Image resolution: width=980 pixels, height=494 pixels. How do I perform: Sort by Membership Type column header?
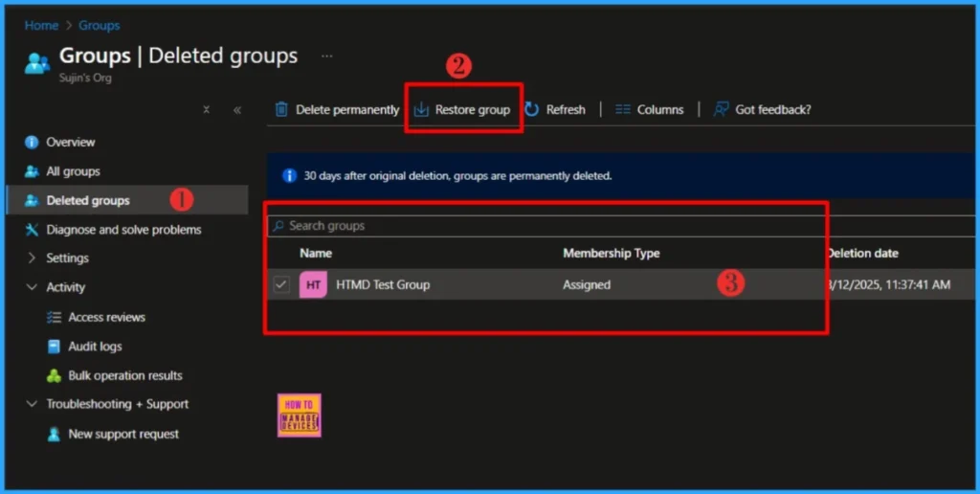pyautogui.click(x=612, y=254)
